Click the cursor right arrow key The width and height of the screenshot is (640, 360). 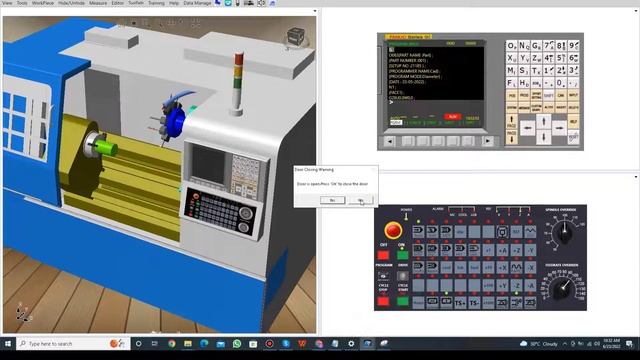tap(559, 128)
